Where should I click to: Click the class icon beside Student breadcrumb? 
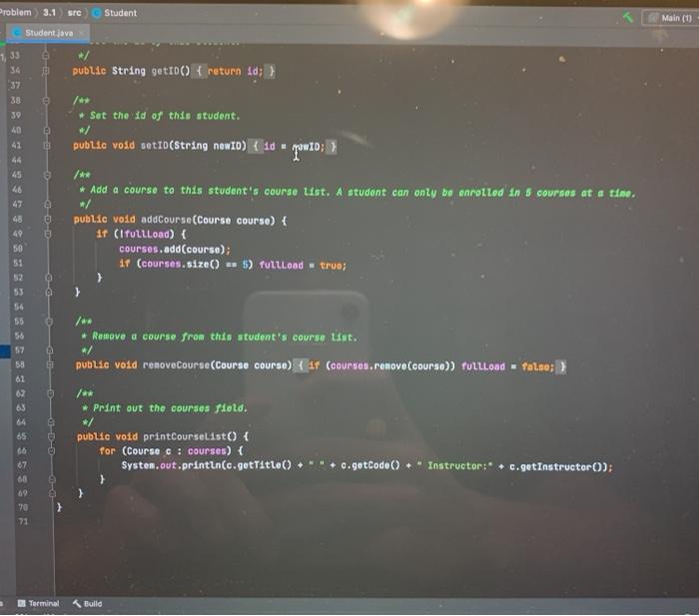[96, 13]
